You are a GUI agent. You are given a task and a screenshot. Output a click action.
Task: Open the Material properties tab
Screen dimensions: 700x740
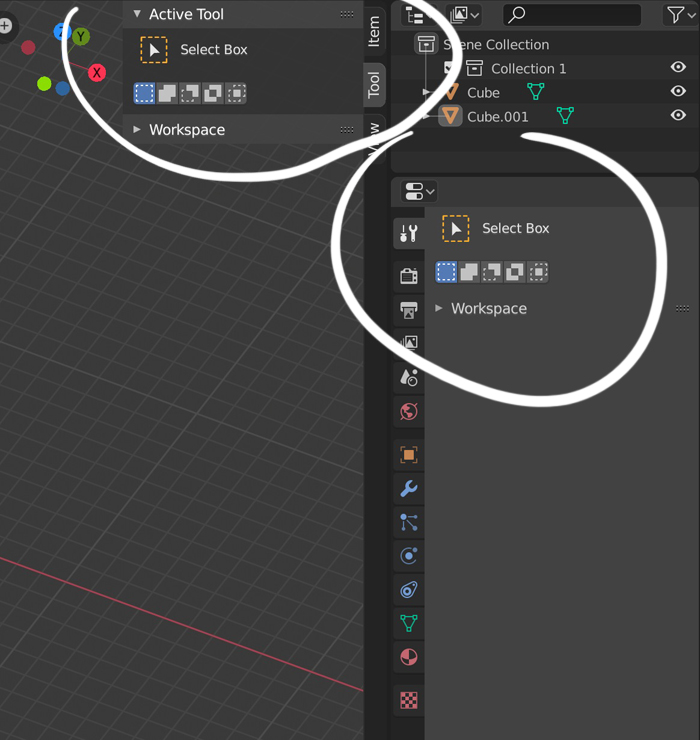click(409, 657)
